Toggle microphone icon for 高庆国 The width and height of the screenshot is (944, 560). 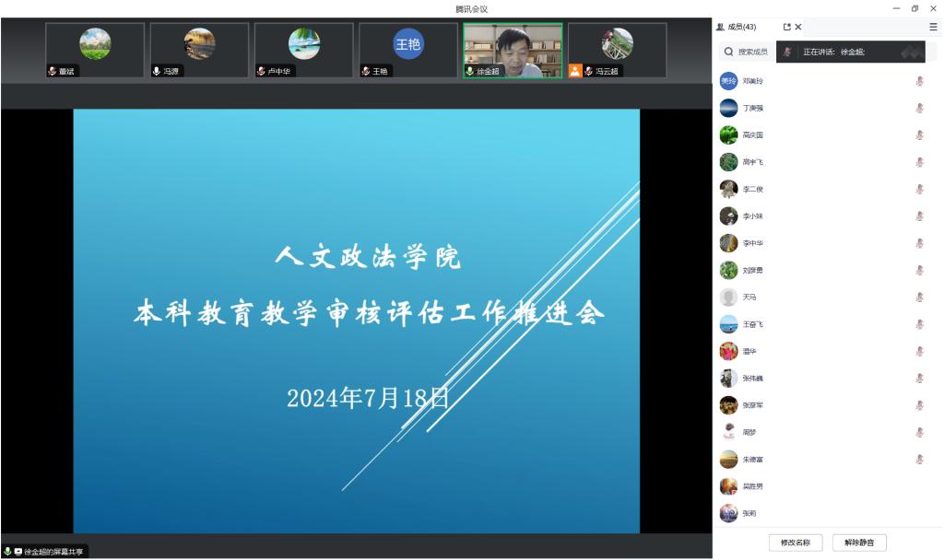pos(919,135)
